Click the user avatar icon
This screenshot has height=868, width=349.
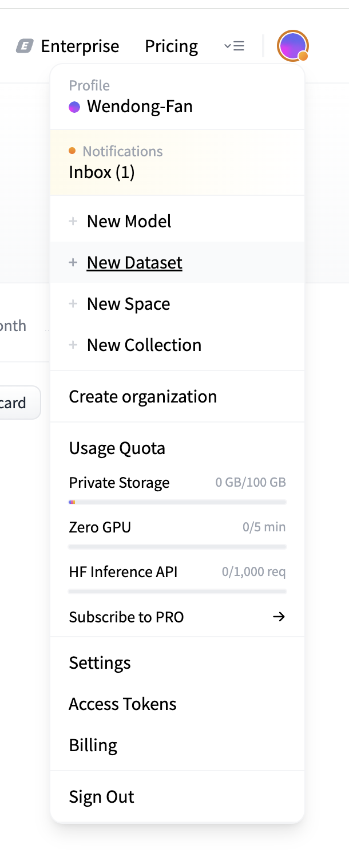pos(292,46)
